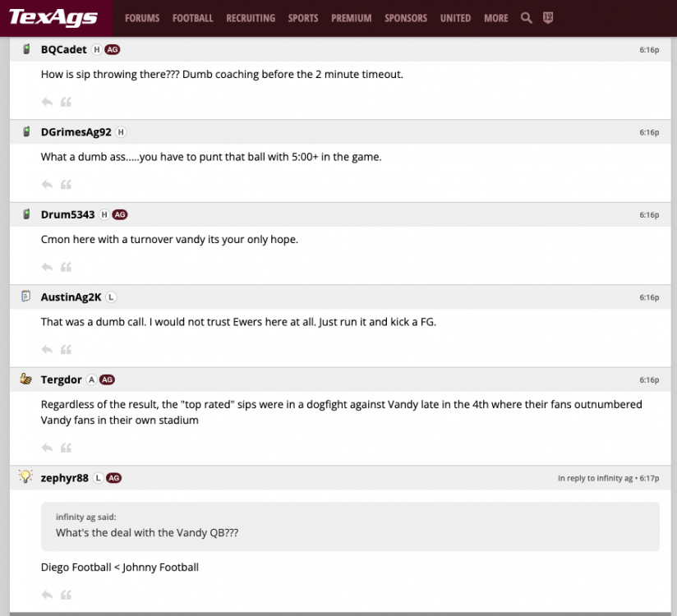Expand the More menu in the navbar
677x616 pixels.
tap(495, 18)
